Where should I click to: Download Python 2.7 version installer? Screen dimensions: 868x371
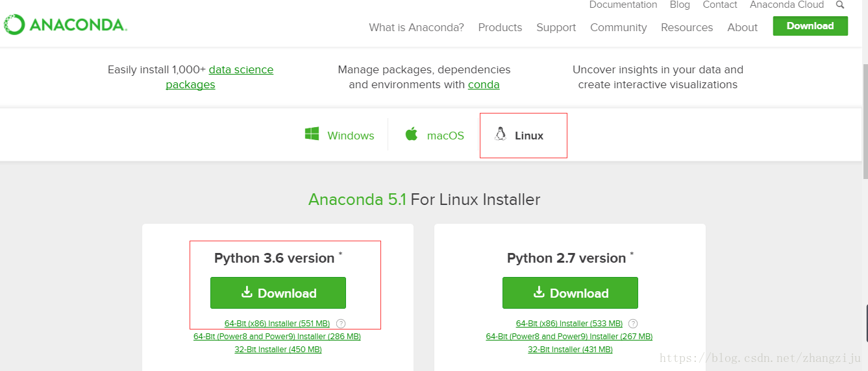tap(570, 293)
